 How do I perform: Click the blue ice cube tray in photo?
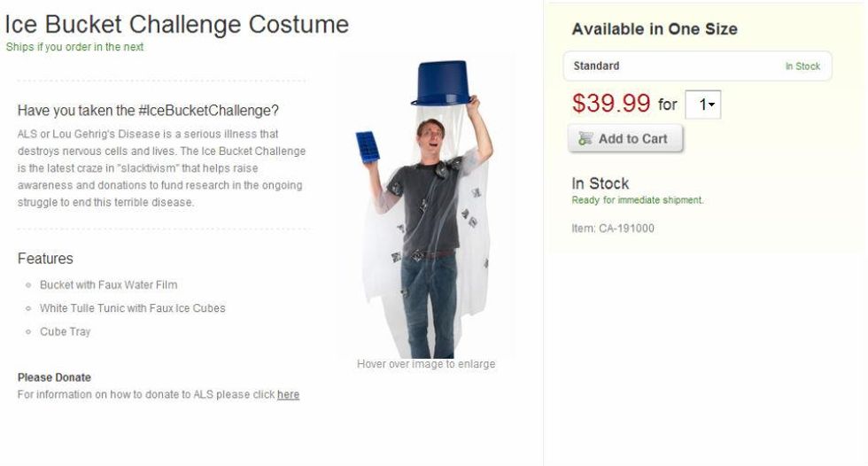pos(367,147)
